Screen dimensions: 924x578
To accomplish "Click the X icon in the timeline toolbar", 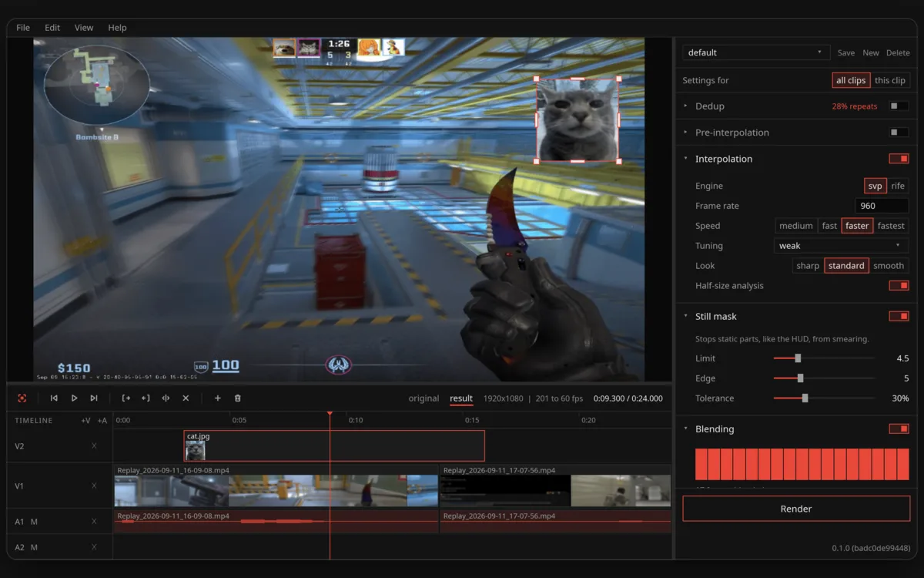I will [186, 398].
